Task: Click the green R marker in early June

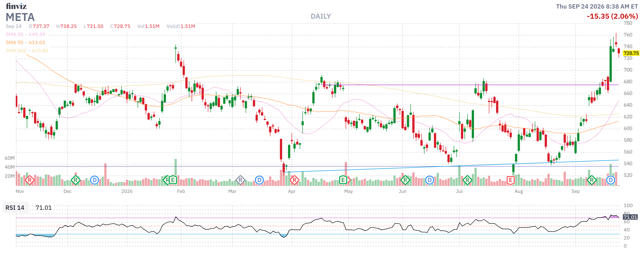Action: [x=405, y=180]
